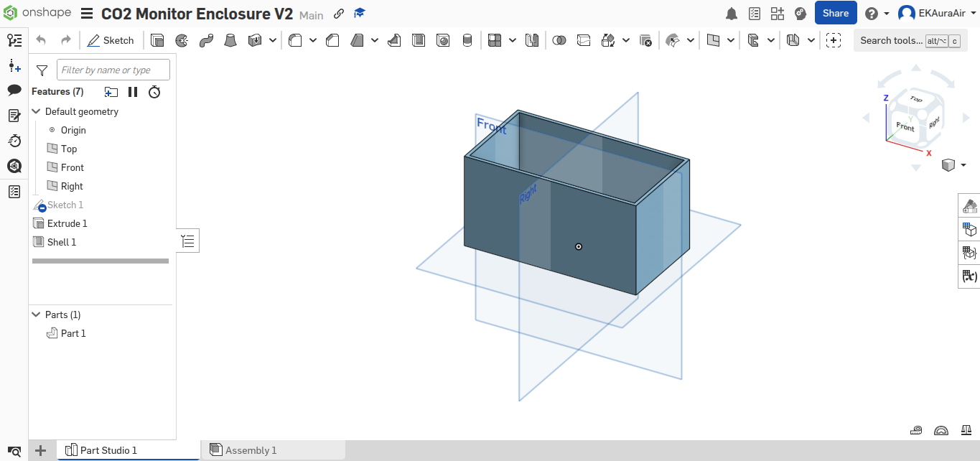980x461 pixels.
Task: Start a new Sketch
Action: 111,40
